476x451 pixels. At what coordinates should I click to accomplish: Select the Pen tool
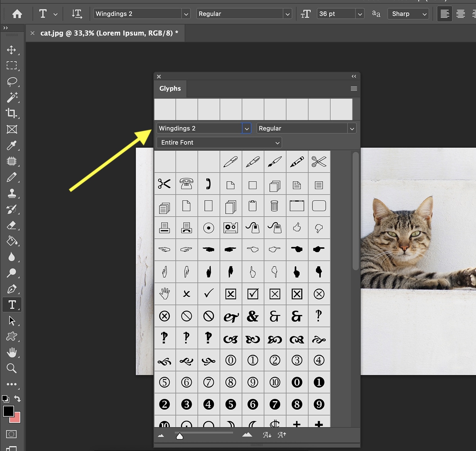pos(12,289)
